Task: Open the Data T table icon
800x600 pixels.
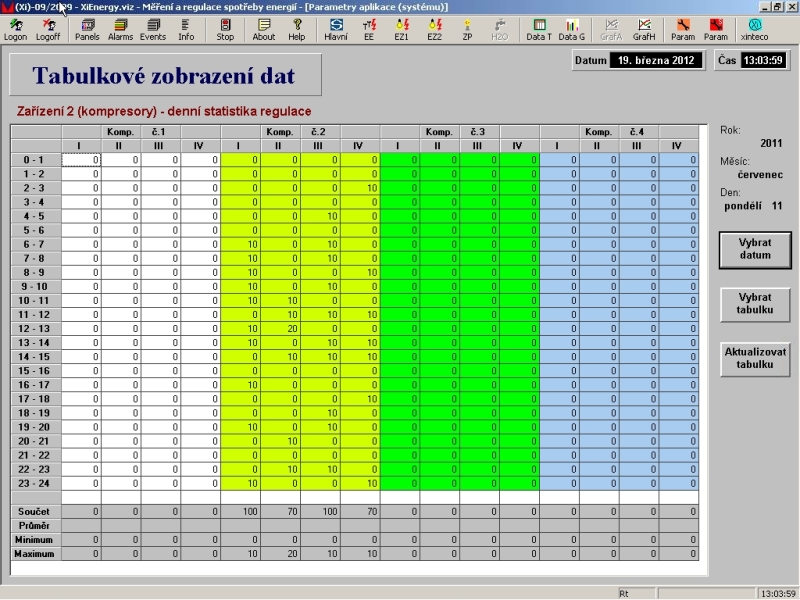Action: click(x=539, y=30)
